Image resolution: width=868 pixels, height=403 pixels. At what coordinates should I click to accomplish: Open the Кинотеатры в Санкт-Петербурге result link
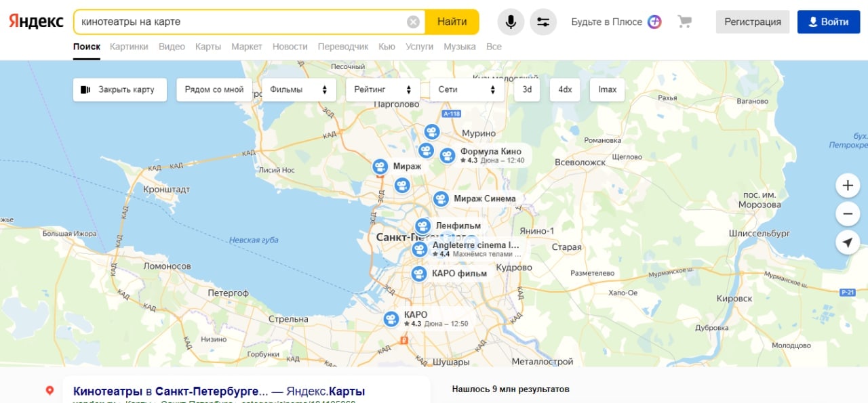pos(219,391)
